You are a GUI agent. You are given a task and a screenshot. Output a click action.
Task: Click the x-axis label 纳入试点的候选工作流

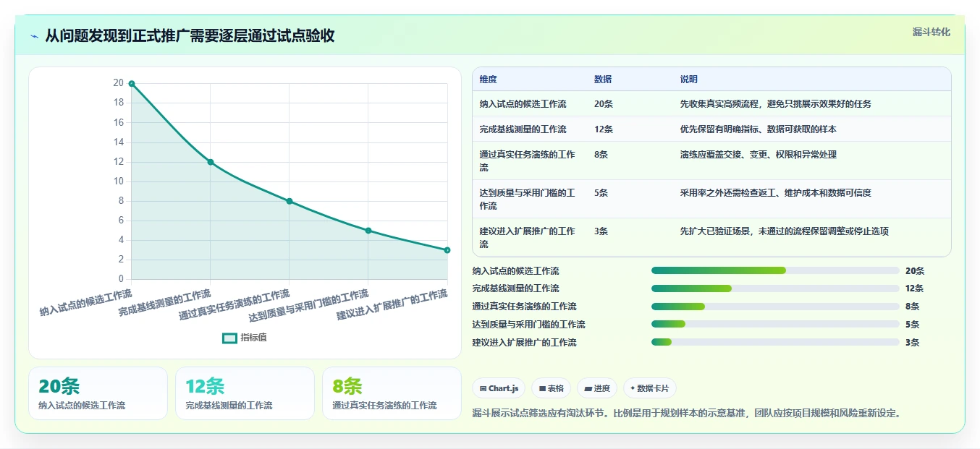(x=86, y=303)
